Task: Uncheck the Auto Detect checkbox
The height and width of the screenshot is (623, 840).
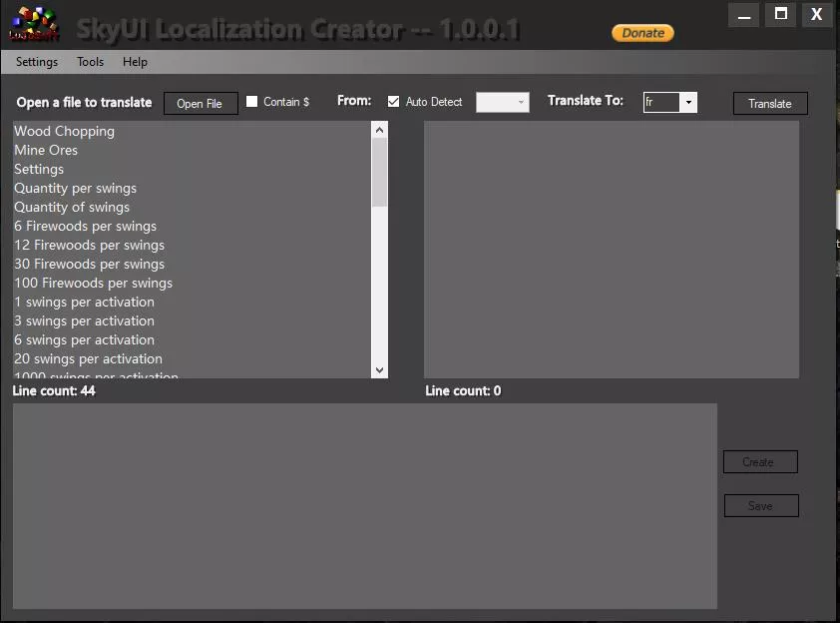Action: click(394, 101)
